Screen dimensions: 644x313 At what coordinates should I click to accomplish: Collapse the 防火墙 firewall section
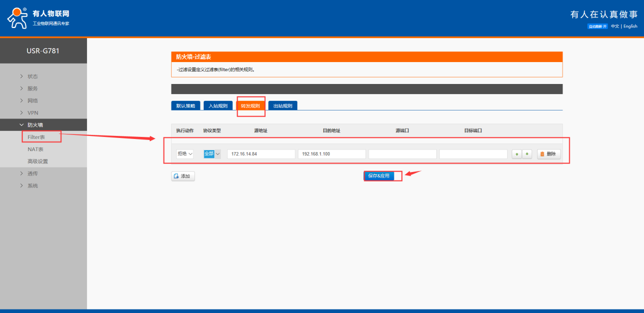[35, 125]
